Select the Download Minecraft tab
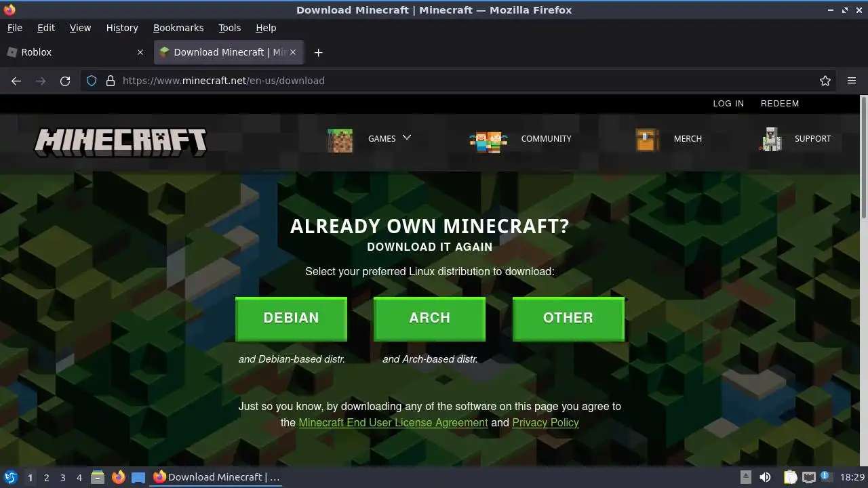The image size is (868, 488). point(229,52)
